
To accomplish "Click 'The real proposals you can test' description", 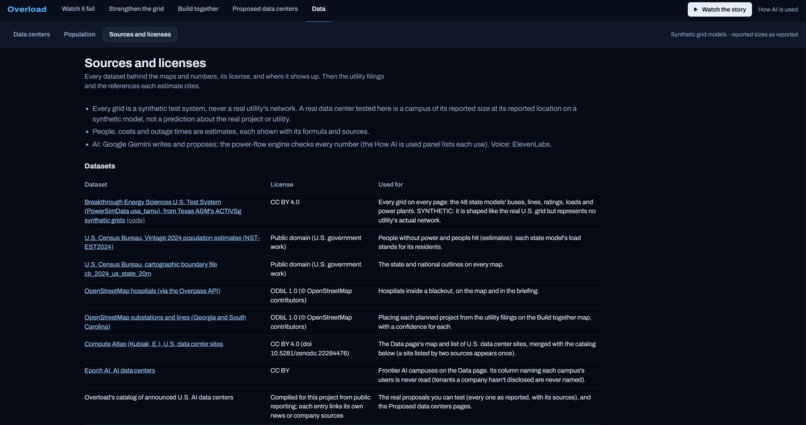I will 484,402.
